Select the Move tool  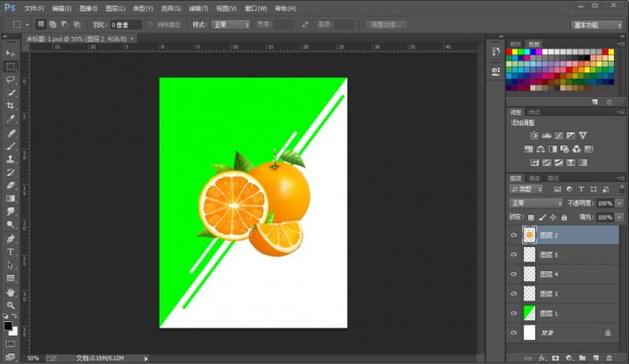(11, 54)
